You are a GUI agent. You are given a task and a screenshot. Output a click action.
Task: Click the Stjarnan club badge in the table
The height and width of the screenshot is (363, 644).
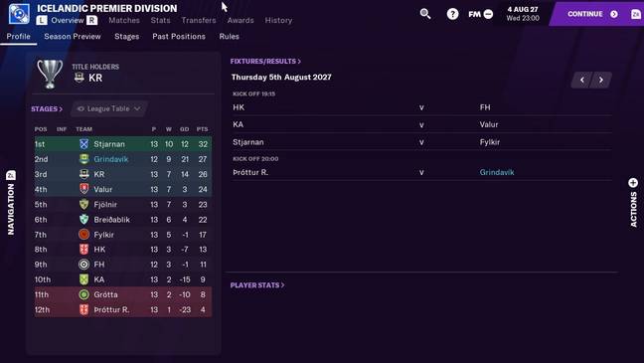pos(83,144)
